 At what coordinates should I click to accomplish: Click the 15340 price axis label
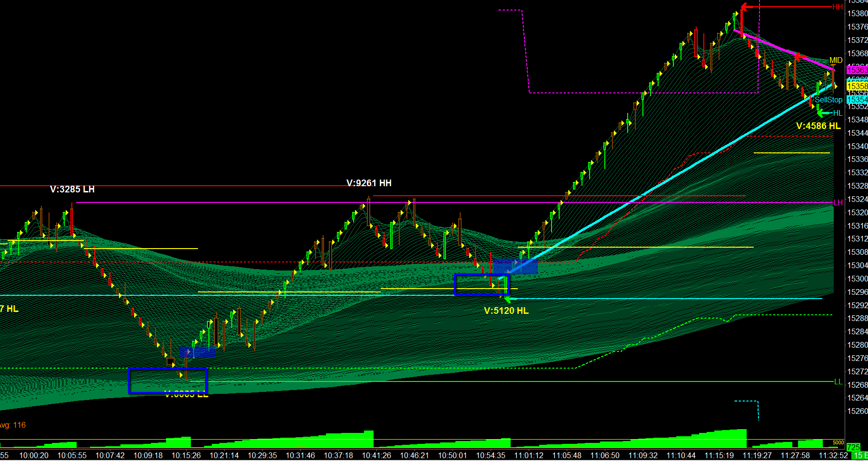(858, 146)
